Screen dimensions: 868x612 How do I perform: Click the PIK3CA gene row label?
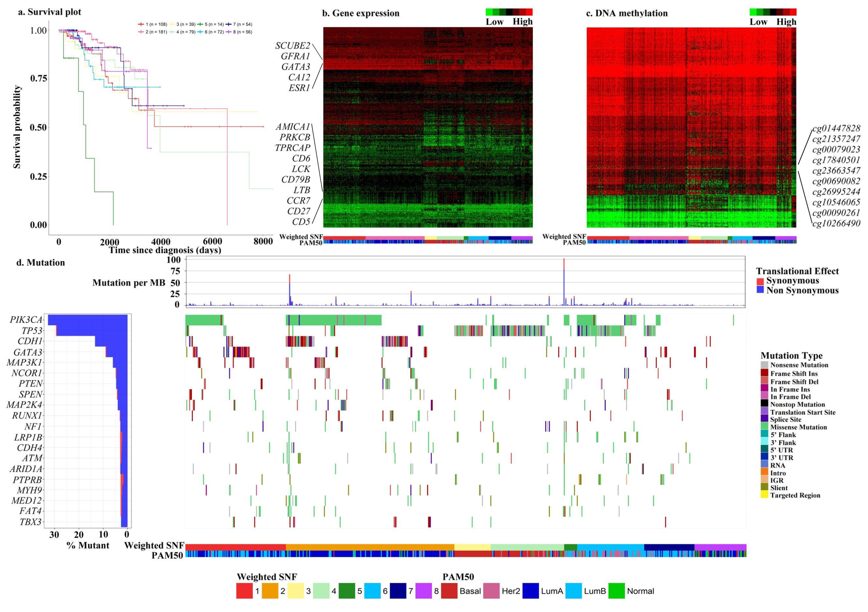tap(26, 320)
